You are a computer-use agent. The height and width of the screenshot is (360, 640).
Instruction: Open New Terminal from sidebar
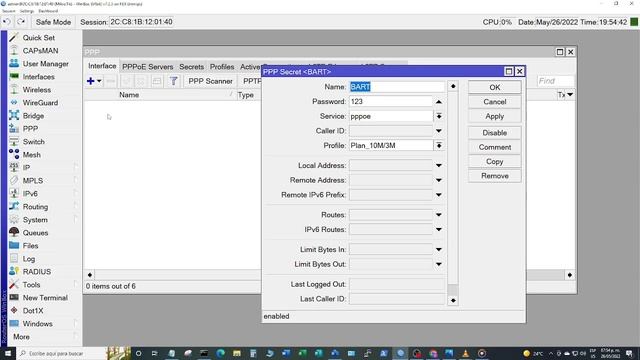[45, 298]
